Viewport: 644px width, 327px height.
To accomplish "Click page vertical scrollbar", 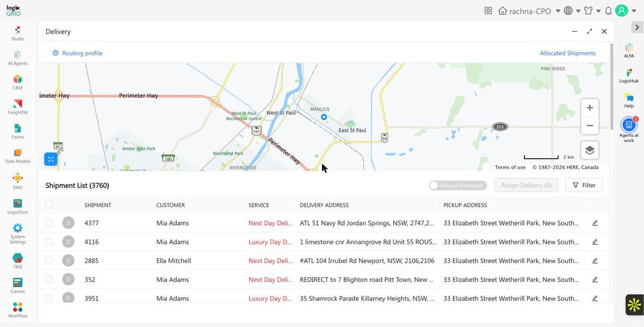I will point(612,86).
